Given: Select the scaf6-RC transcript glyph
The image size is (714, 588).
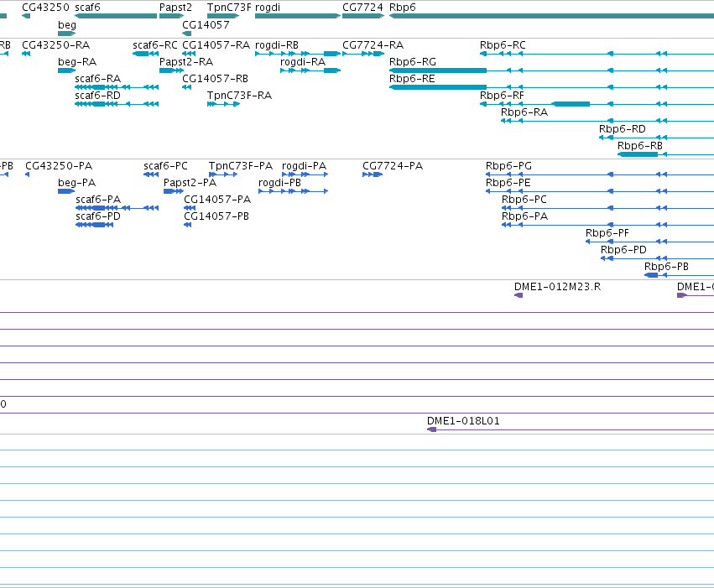Looking at the screenshot, I should tap(146, 54).
